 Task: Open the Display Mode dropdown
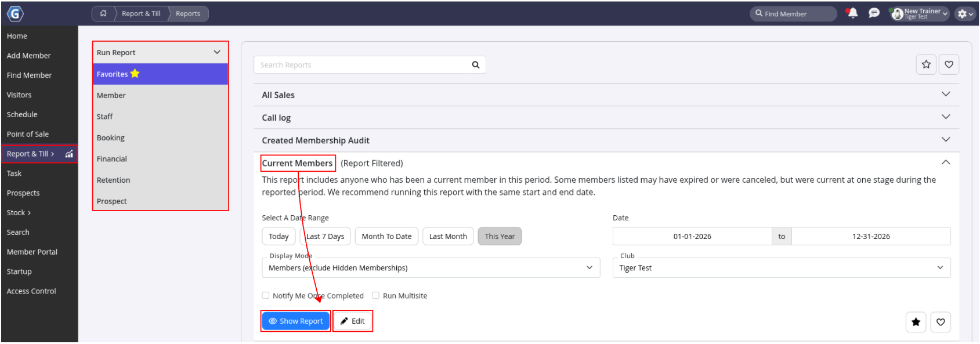pos(431,268)
